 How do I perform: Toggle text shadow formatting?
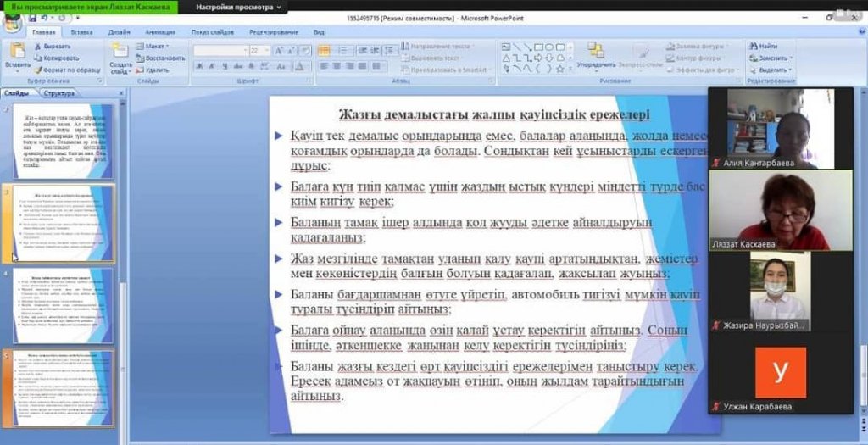tap(251, 66)
